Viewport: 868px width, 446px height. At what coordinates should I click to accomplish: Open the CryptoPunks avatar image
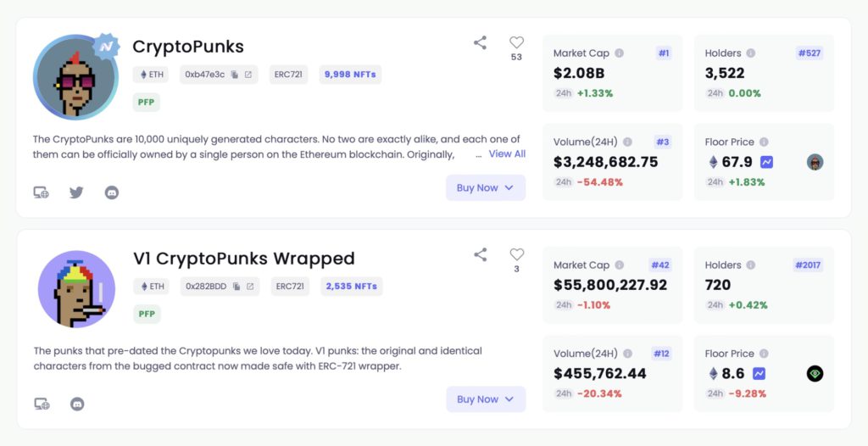75,77
